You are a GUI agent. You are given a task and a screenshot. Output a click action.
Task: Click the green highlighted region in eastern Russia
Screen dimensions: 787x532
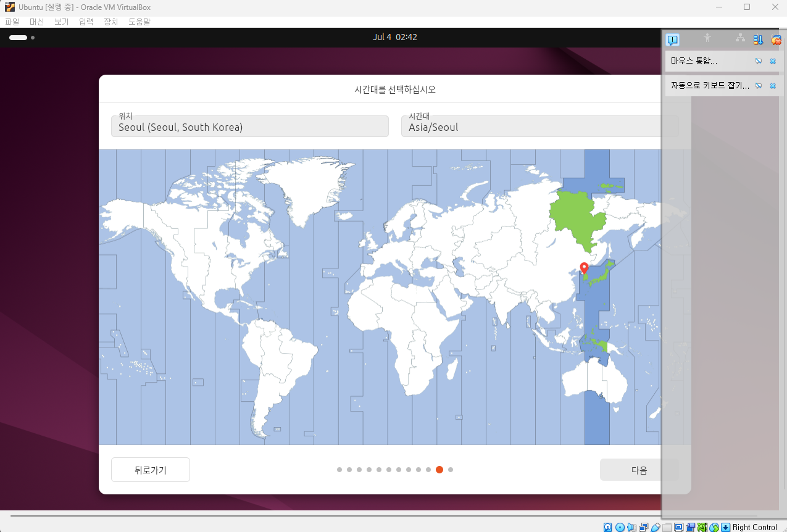[x=577, y=219]
